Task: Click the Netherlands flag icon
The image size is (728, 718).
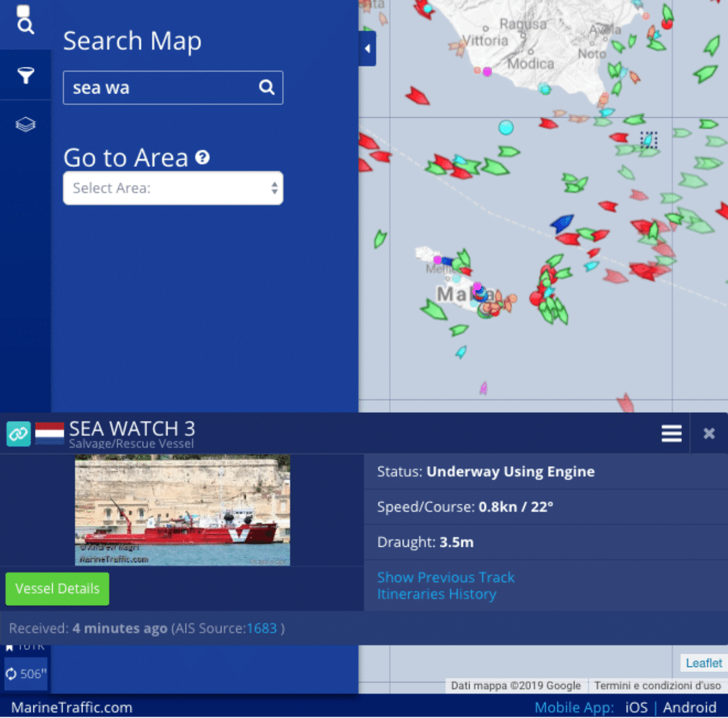Action: click(x=50, y=433)
